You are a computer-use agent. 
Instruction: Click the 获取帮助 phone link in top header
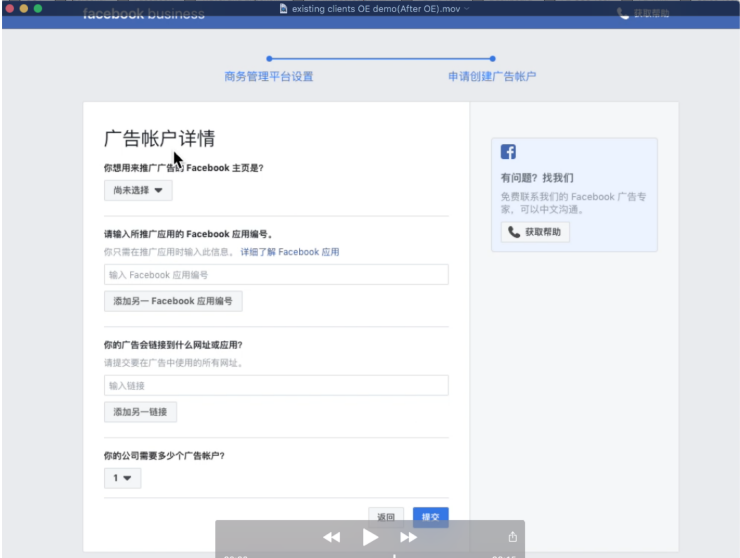pyautogui.click(x=643, y=14)
